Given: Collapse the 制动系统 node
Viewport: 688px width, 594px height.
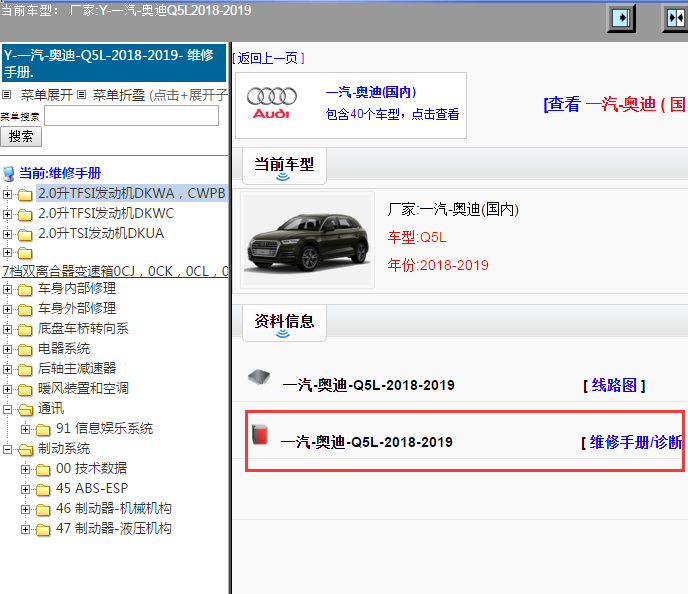Looking at the screenshot, I should (7, 449).
